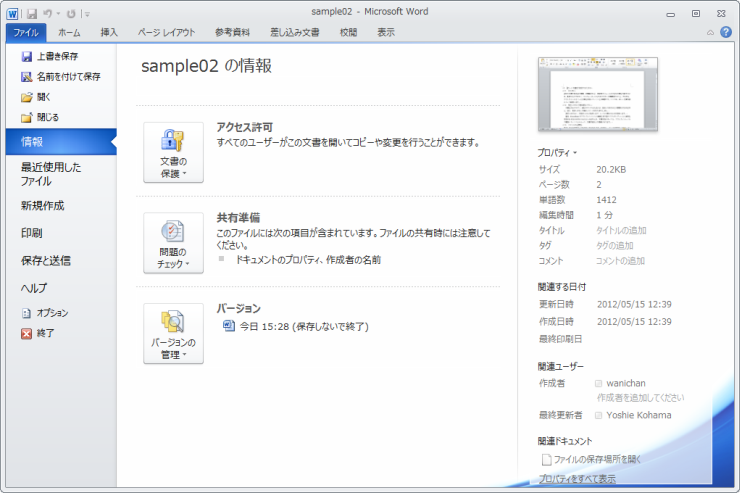Open the 文書の保護 dropdown button
This screenshot has height=493, width=740.
174,152
